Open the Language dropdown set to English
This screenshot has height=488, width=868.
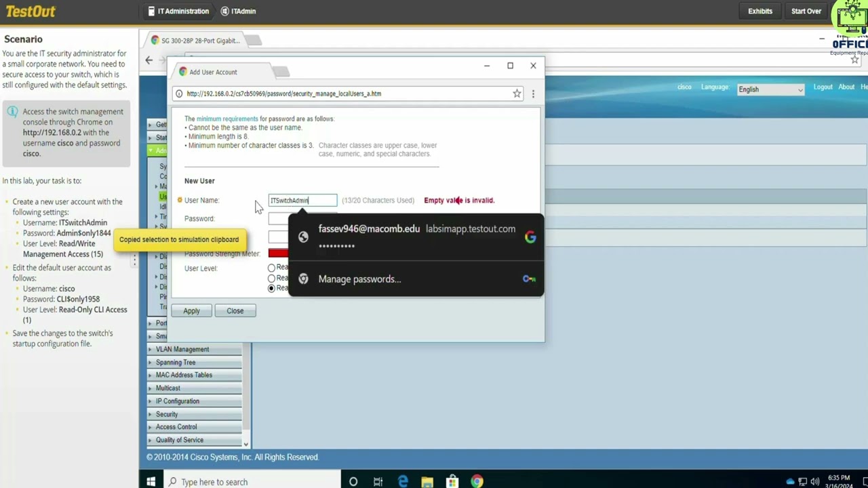tap(770, 89)
